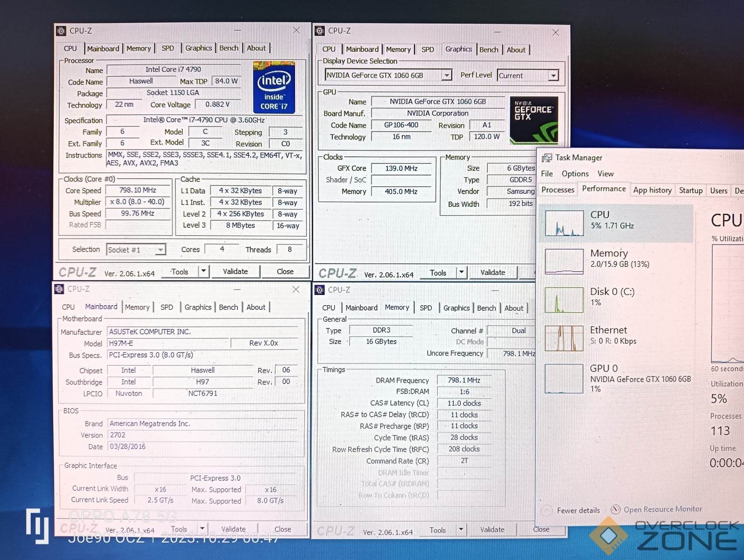This screenshot has width=744, height=560.
Task: Switch to Bench tab in CPU window
Action: (229, 48)
